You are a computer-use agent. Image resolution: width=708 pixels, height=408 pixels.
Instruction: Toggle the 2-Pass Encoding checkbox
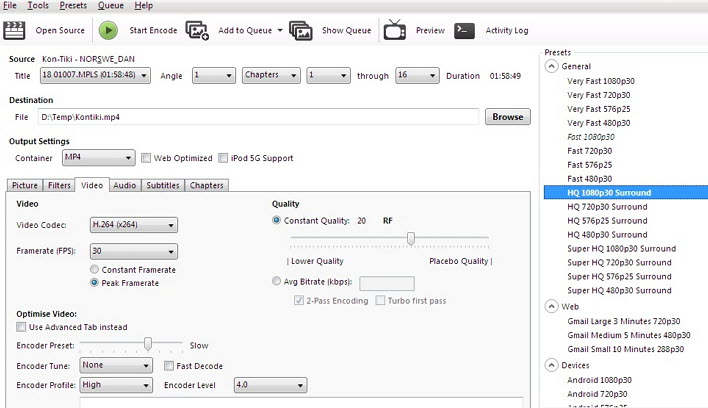tap(298, 301)
